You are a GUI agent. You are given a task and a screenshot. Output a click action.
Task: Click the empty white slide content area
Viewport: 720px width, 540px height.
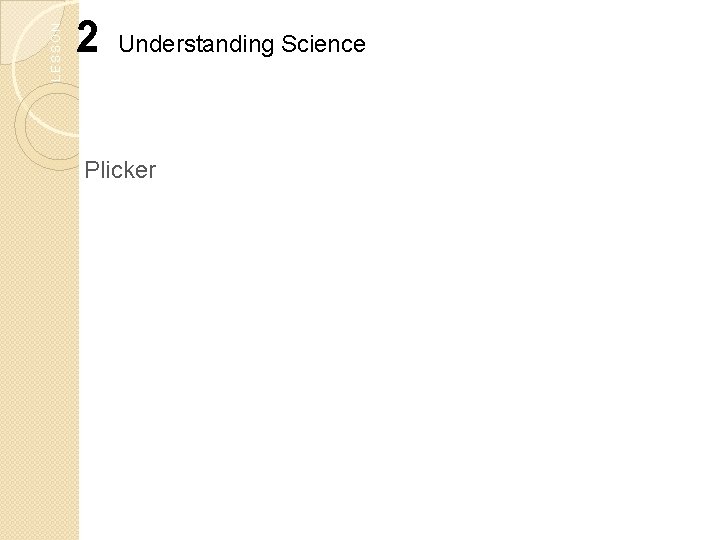400,350
